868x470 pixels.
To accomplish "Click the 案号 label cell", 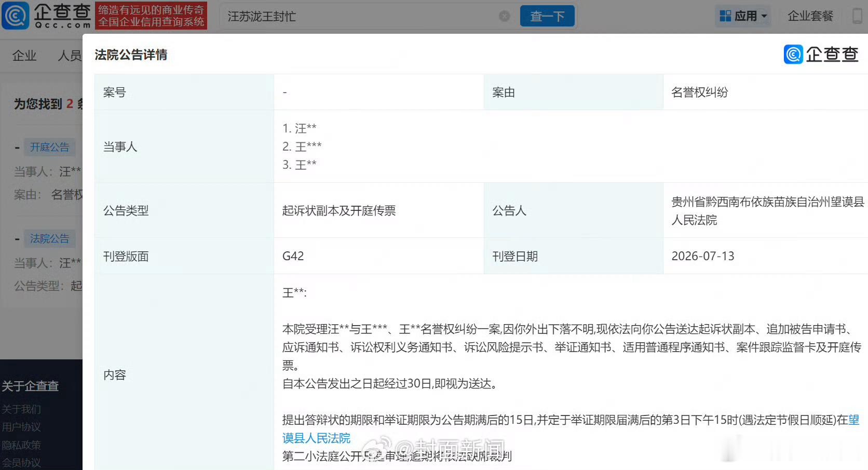I will point(184,92).
